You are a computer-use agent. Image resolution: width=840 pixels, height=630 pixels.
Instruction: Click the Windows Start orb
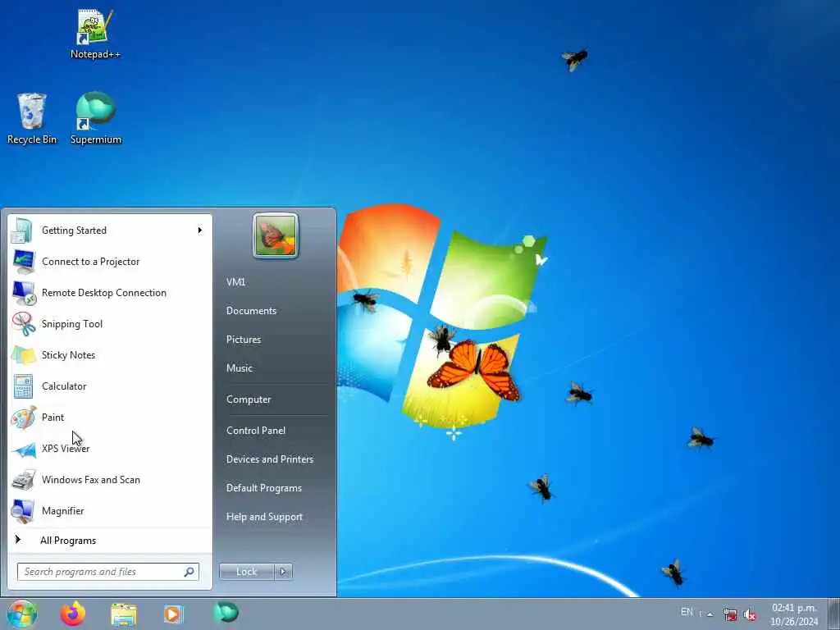(22, 614)
